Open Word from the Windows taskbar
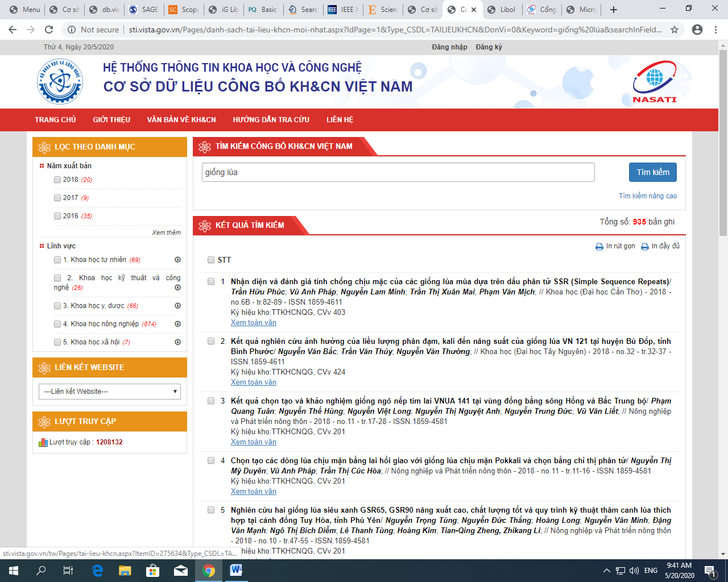Screen dimensions: 728x582 [236, 571]
